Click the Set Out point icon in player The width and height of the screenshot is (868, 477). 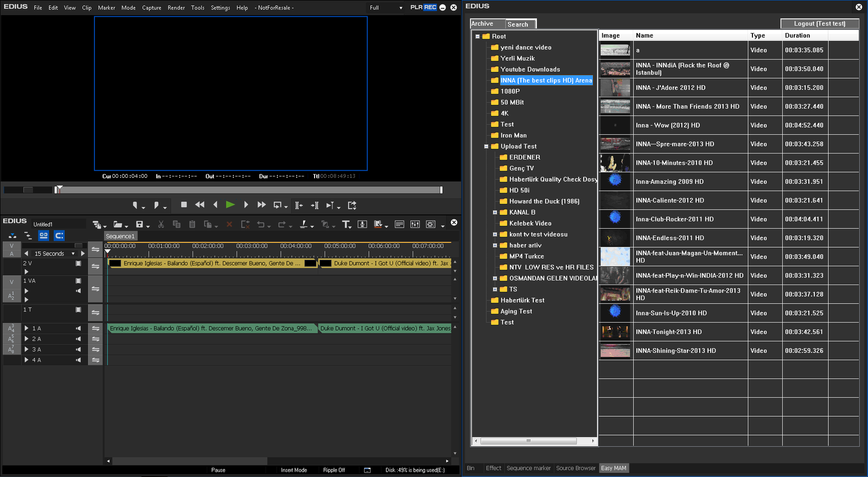coord(156,205)
